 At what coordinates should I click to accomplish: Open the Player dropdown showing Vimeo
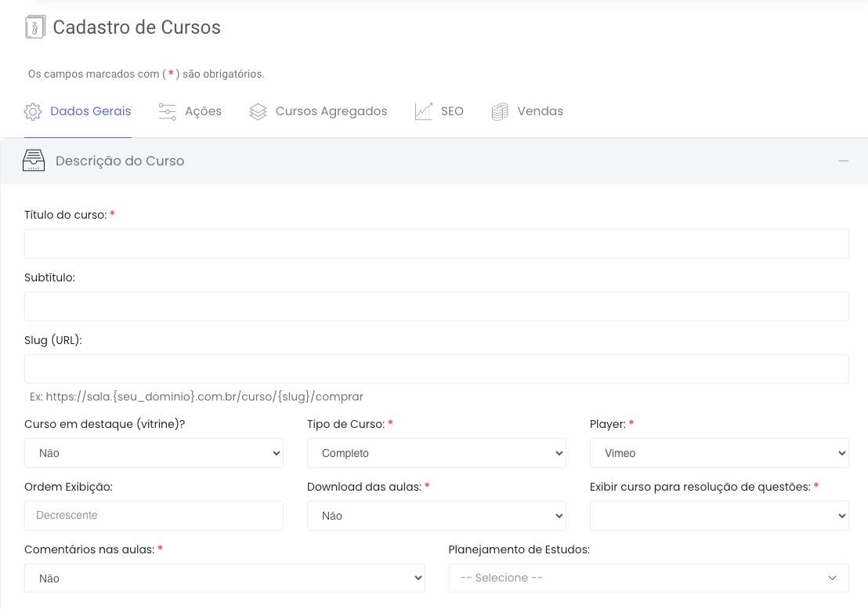(718, 453)
